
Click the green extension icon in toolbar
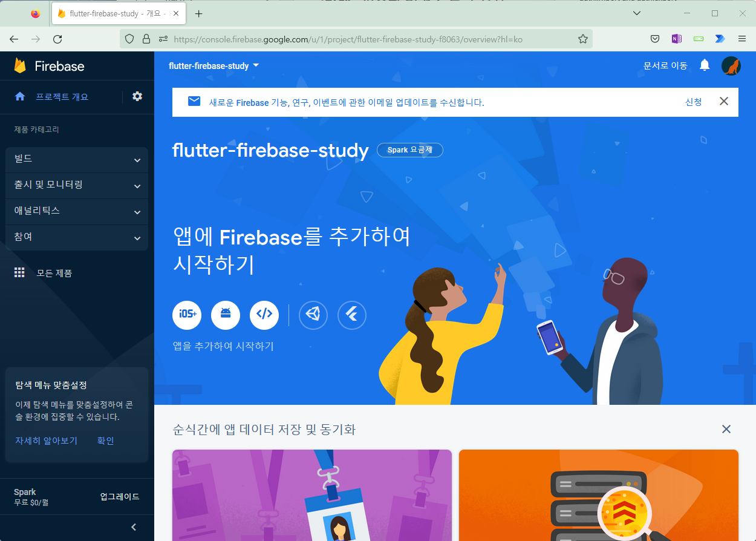pyautogui.click(x=699, y=39)
